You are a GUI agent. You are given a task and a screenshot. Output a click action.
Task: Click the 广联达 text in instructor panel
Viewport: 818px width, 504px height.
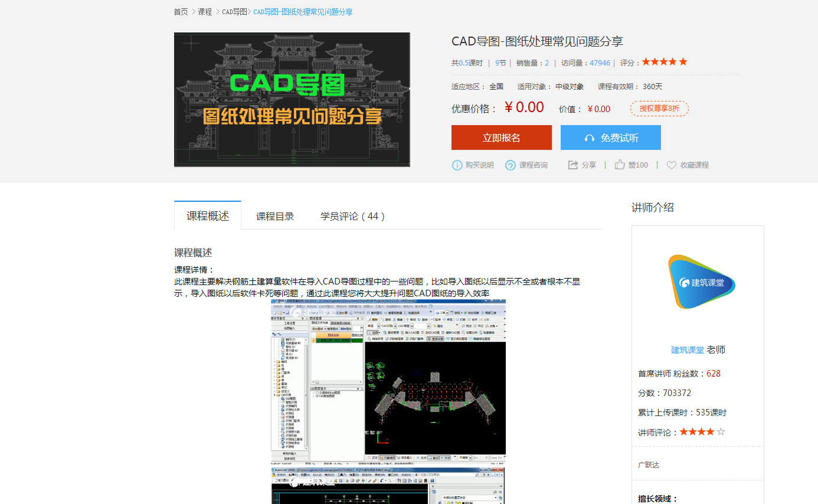(649, 465)
